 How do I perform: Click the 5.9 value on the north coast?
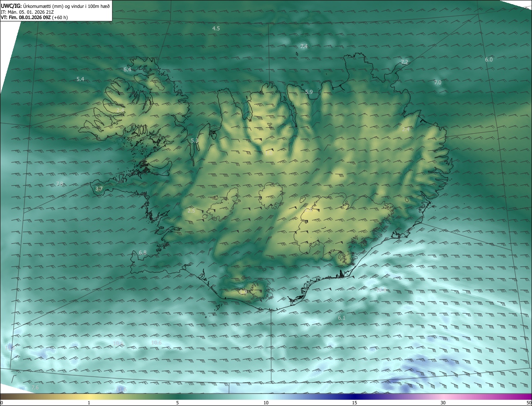pos(309,92)
